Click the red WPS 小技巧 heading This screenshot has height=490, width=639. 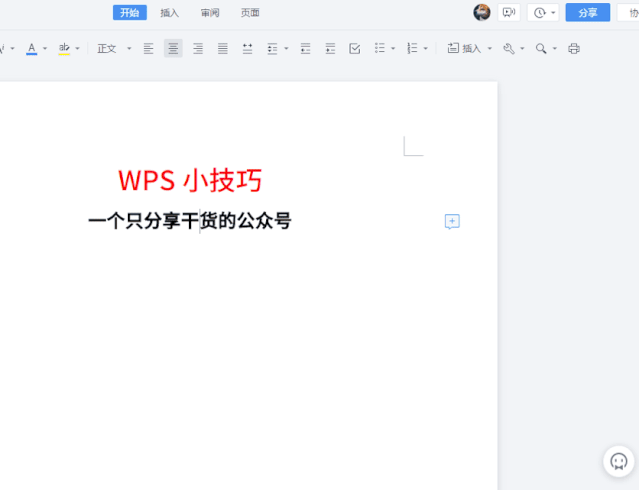190,180
